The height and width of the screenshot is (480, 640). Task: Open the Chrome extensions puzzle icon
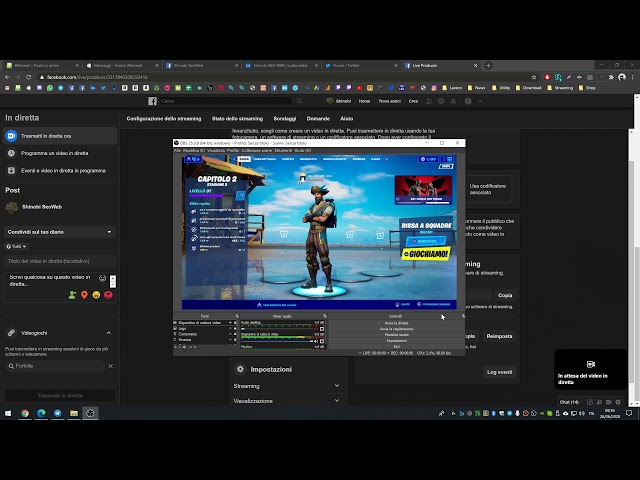click(x=611, y=77)
